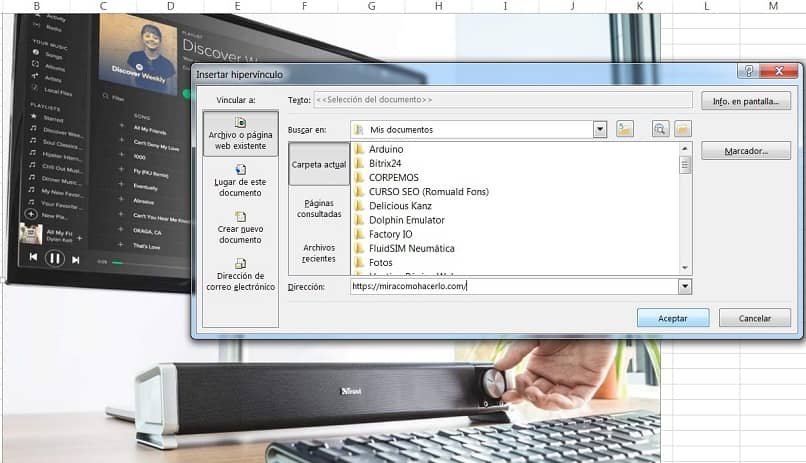Image resolution: width=806 pixels, height=463 pixels.
Task: Click the Info. en pantalla button
Action: click(746, 101)
